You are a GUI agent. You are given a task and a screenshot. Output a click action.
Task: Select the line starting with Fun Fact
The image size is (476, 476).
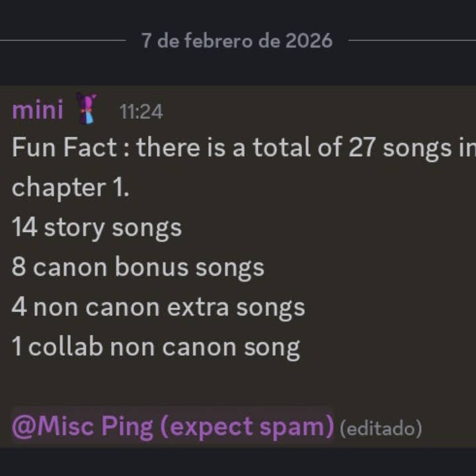pos(244,148)
